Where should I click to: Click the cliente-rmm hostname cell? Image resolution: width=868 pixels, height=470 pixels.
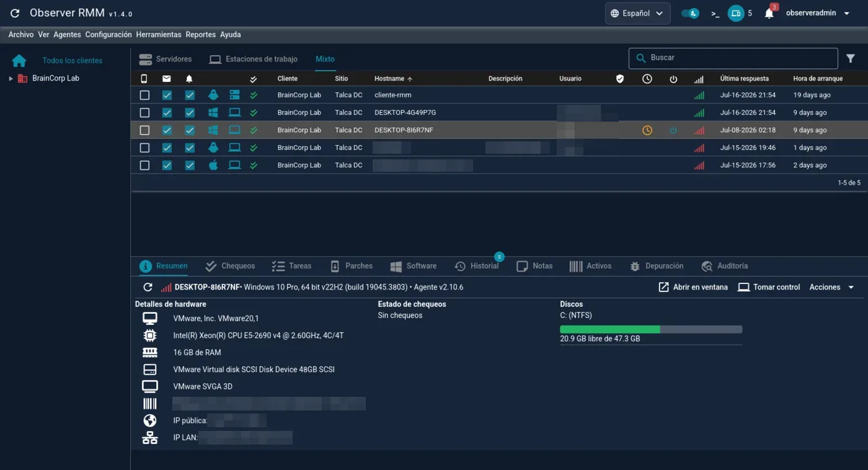393,95
